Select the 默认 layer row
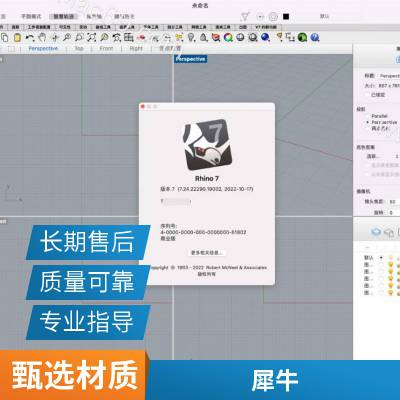This screenshot has width=400, height=400. click(381, 258)
